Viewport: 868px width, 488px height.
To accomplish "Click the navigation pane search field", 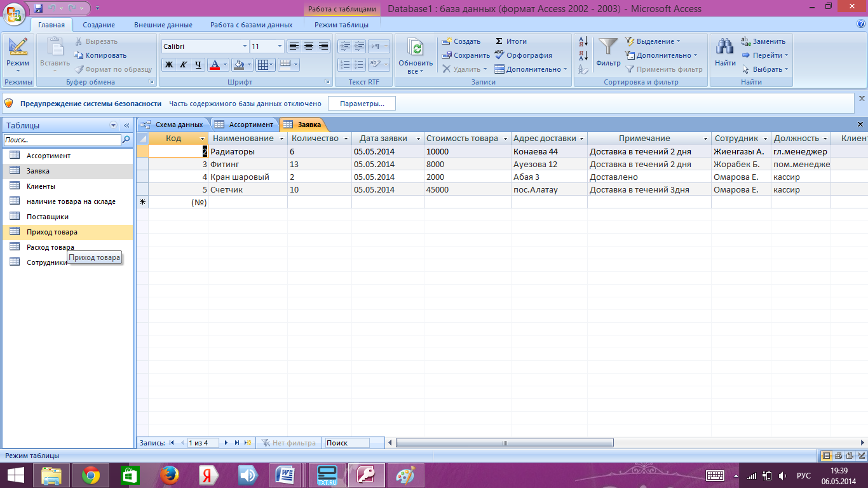I will (62, 140).
